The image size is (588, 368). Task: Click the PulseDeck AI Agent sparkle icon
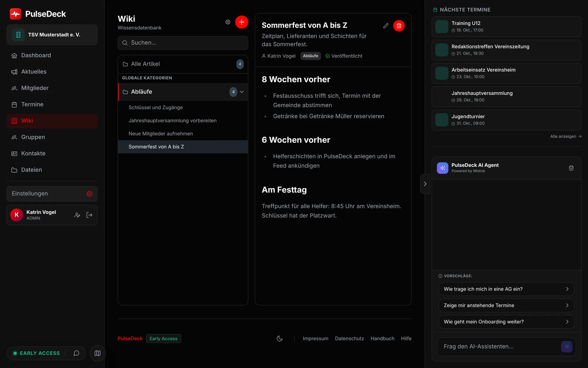442,168
